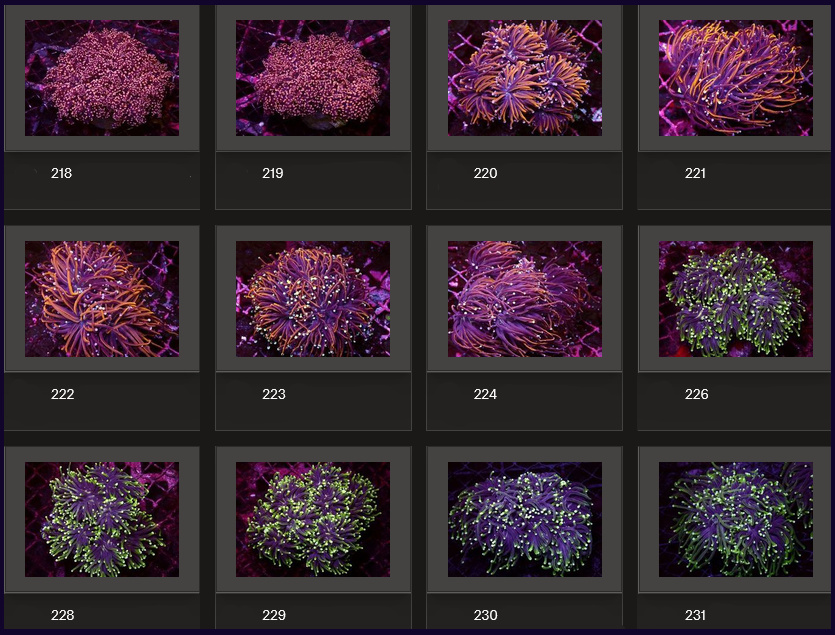
Task: View the orange coral photo 222
Action: click(102, 299)
